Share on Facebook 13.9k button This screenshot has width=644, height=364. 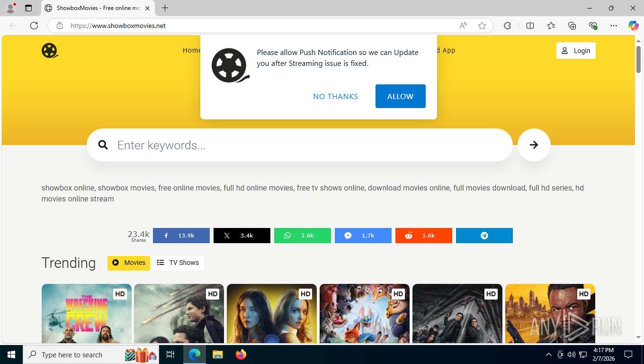181,236
